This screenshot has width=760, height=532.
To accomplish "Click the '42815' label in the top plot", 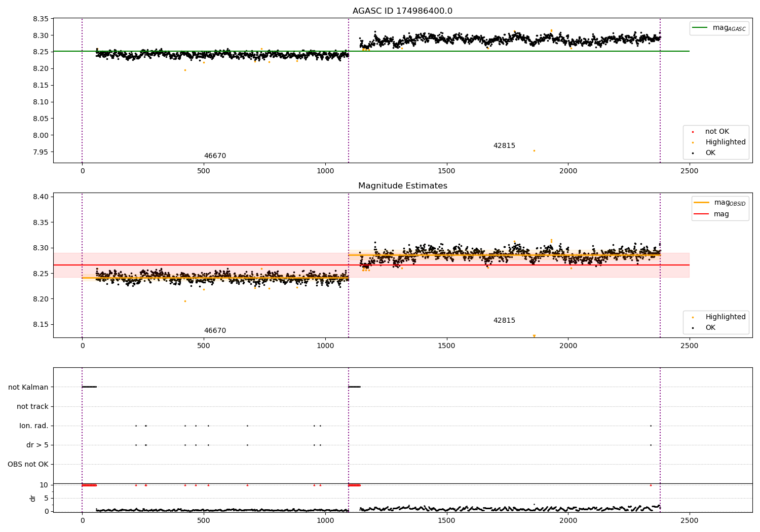I will click(x=504, y=146).
